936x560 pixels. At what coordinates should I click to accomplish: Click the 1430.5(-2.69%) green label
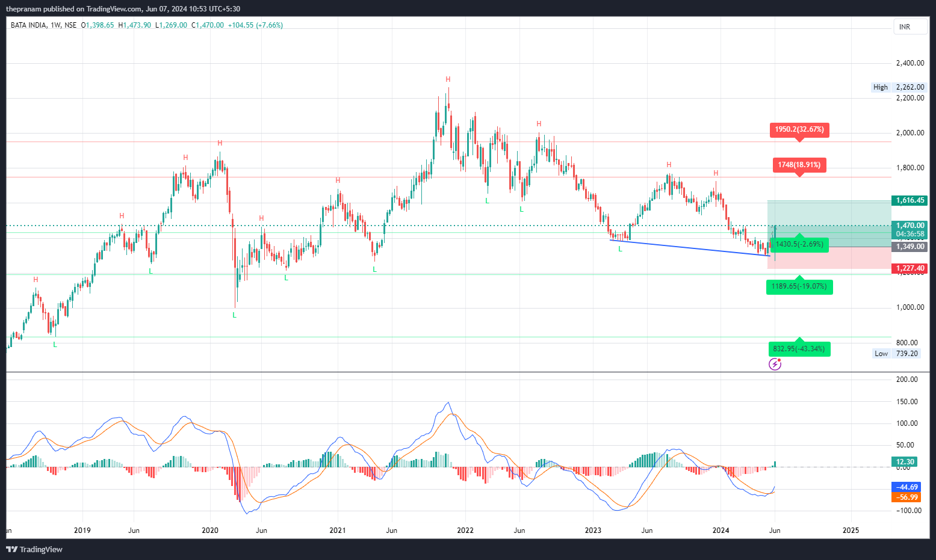(x=799, y=244)
